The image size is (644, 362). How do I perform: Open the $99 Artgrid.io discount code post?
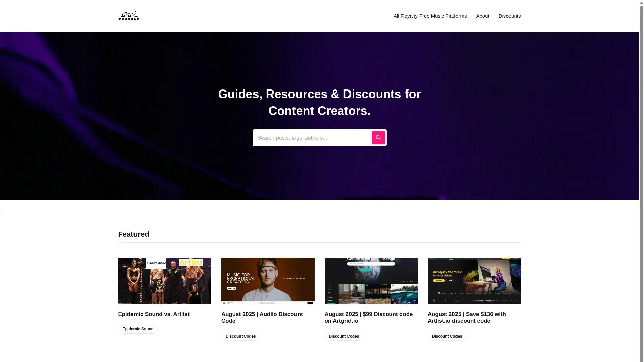pos(368,317)
